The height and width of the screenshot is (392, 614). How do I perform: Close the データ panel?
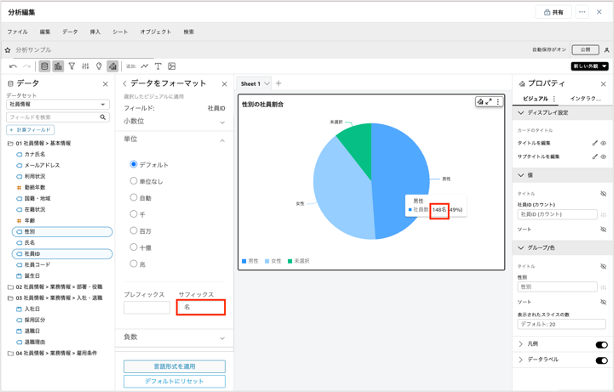point(105,84)
